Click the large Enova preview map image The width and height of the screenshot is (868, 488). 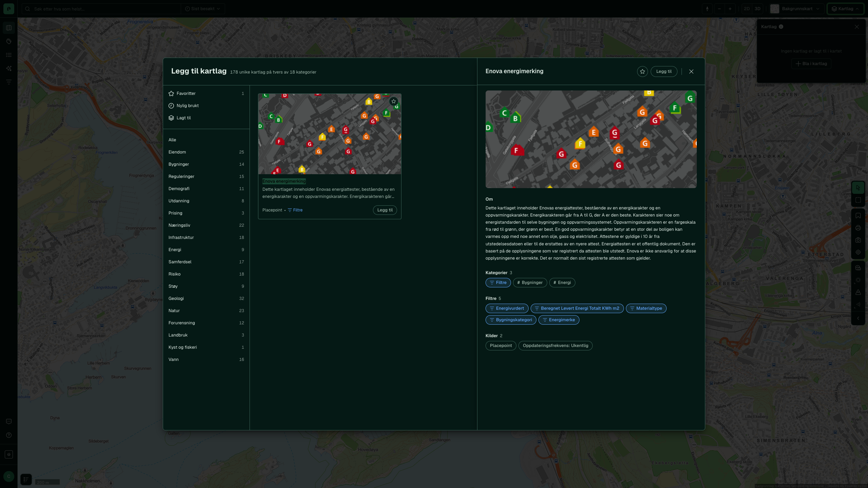point(591,139)
